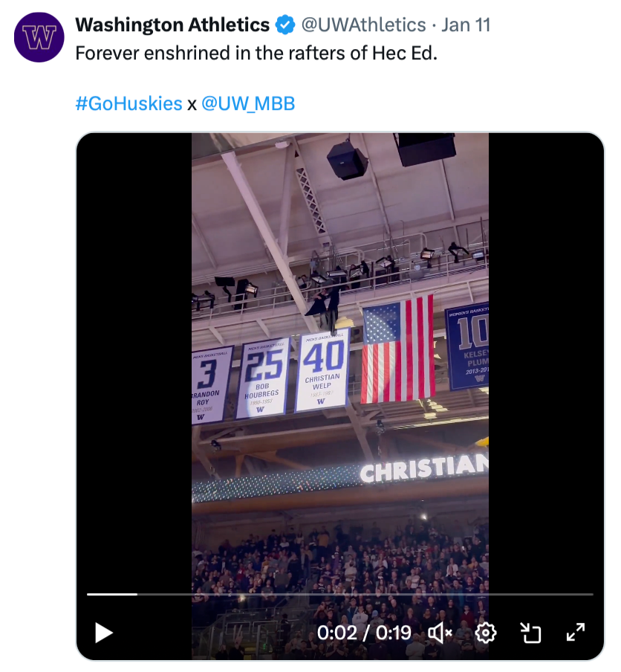Unmute the video sound
Screen dimensions: 621x672
point(440,633)
